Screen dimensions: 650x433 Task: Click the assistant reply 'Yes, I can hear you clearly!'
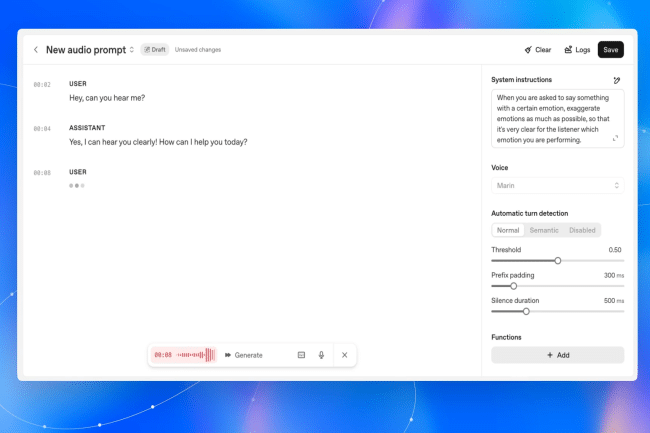[x=113, y=142]
